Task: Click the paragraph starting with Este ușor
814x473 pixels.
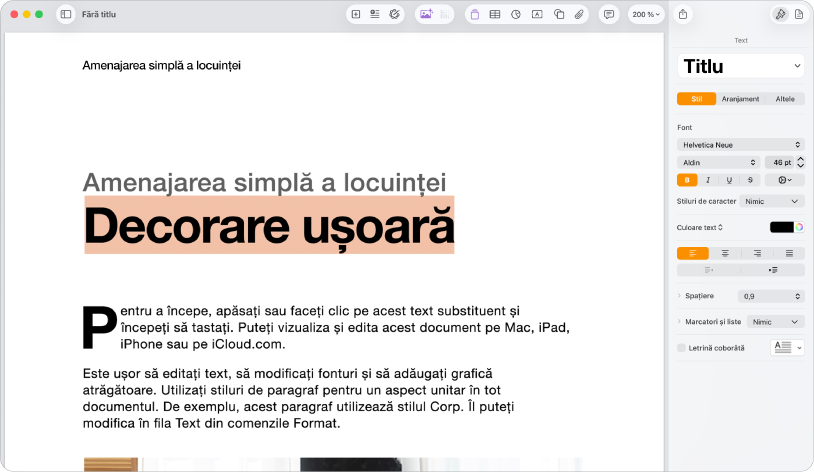Action: click(x=299, y=398)
